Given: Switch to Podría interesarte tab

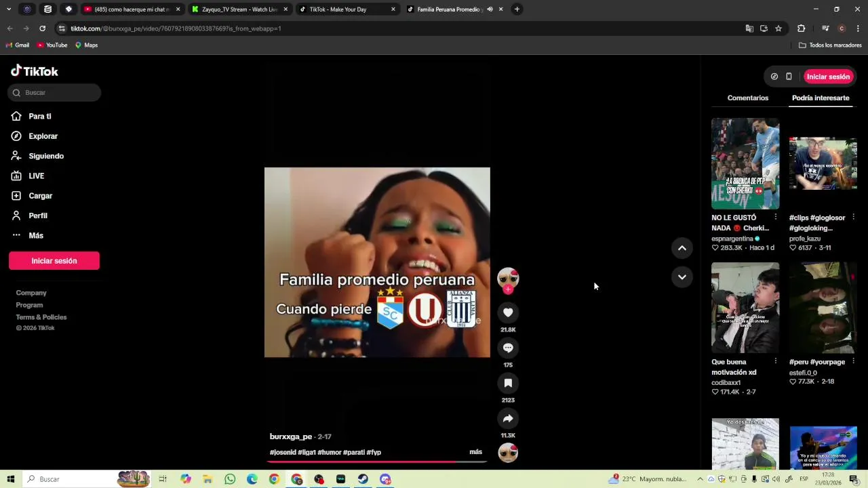Looking at the screenshot, I should 821,98.
